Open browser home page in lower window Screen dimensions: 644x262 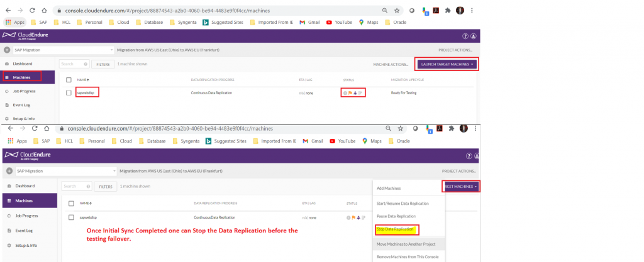pos(47,128)
